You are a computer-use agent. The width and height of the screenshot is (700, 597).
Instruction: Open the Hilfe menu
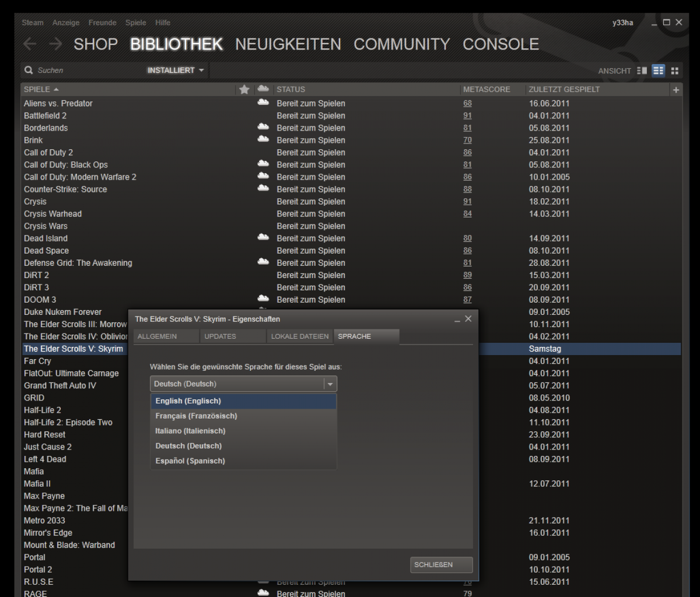pyautogui.click(x=163, y=23)
